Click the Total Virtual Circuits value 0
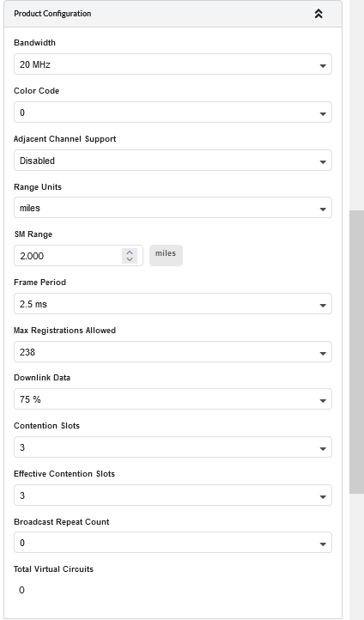The height and width of the screenshot is (620, 364). (x=21, y=590)
